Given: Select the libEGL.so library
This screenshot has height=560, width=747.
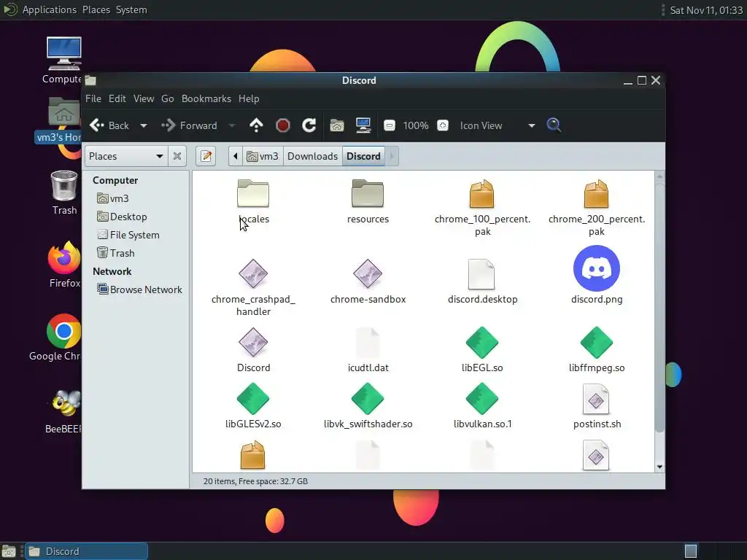Looking at the screenshot, I should 481,349.
